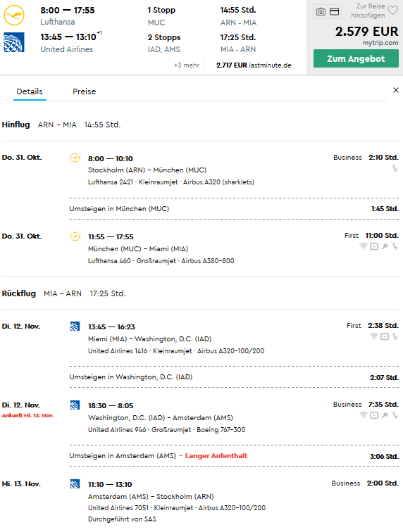
Task: Click the entertainment icon on the München–Miami flight
Action: [374, 246]
